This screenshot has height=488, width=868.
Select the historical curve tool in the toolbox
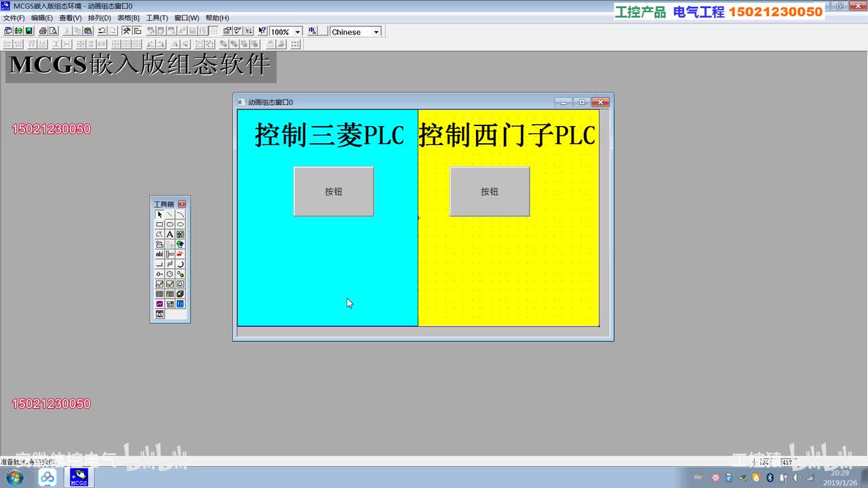(170, 284)
